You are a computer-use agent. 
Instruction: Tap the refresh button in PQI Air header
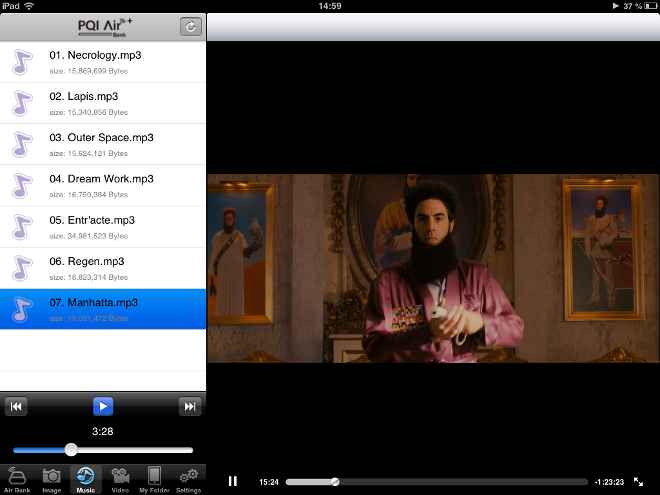(x=191, y=27)
